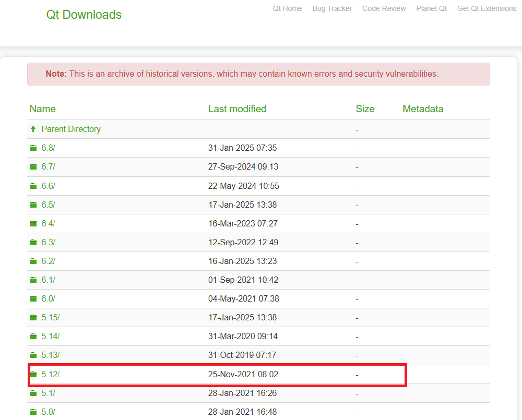Open the 5.12/ directory link
Image resolution: width=522 pixels, height=420 pixels.
(x=51, y=375)
